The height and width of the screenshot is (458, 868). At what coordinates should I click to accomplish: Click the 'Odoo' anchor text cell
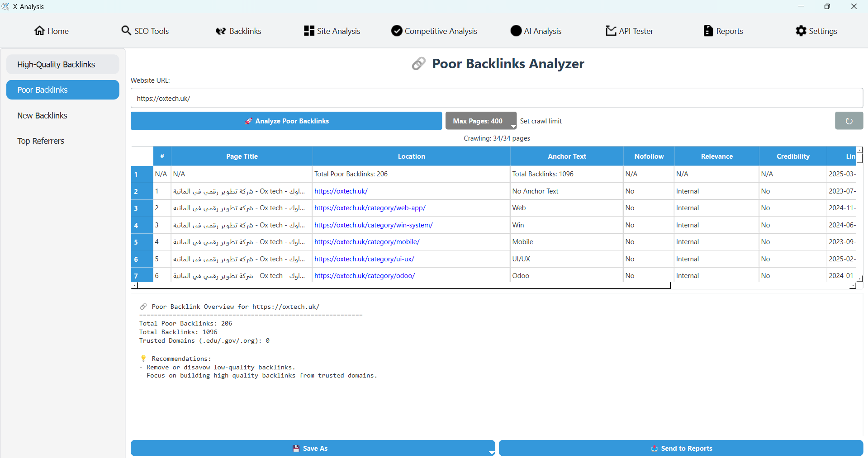tap(567, 275)
